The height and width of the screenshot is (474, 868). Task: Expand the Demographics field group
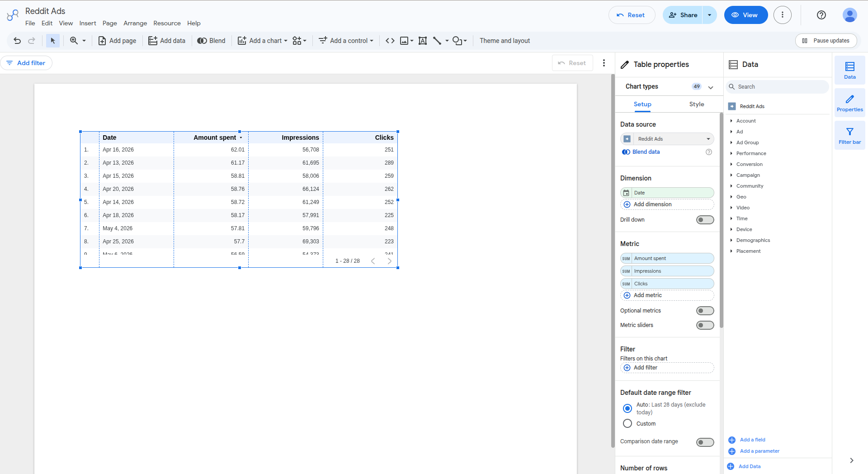731,240
